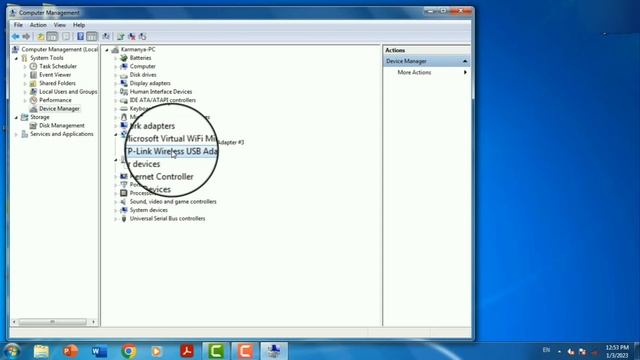Open the Windows Start menu
The image size is (640, 360).
12,351
